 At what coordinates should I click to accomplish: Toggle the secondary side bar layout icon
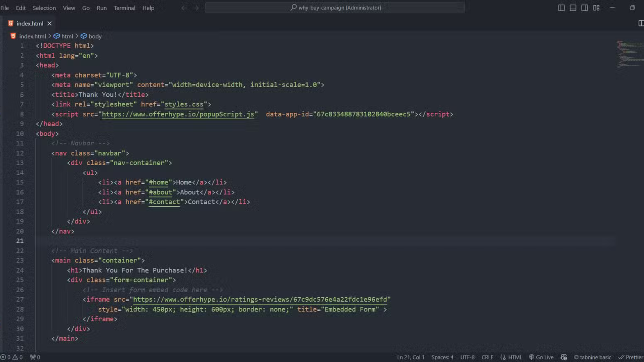(584, 8)
